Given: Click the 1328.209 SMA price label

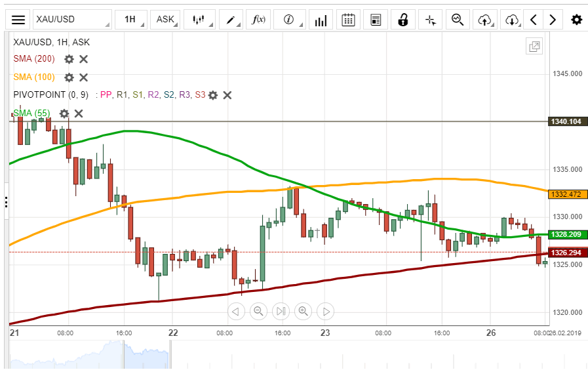Looking at the screenshot, I should point(568,234).
